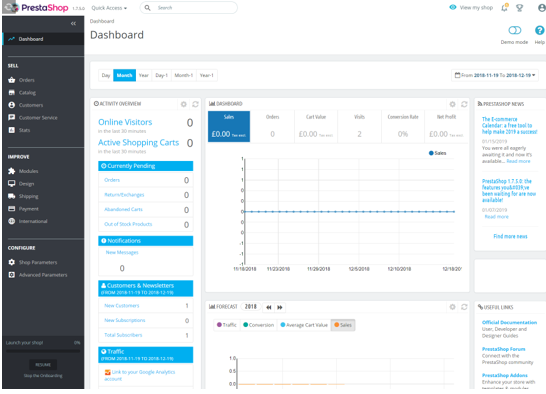546x394 pixels.
Task: Toggle Average Cart Value series in Forecast
Action: (x=304, y=325)
